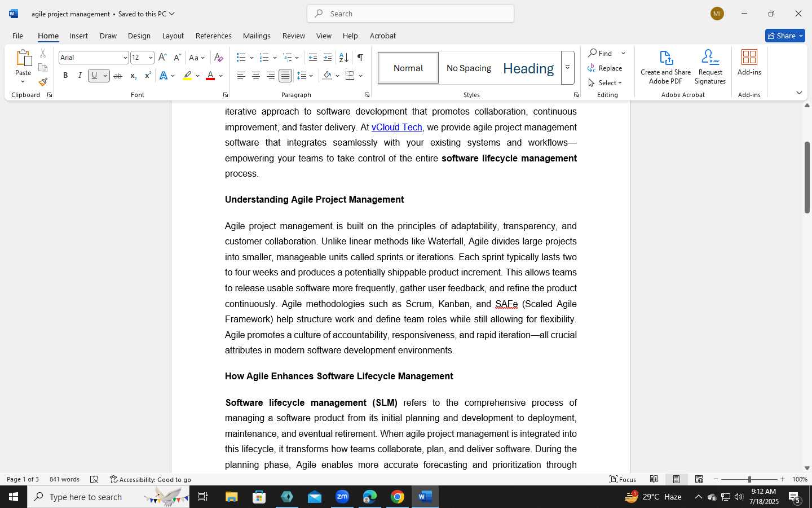Open Add-ins in ribbon
Viewport: 812px width, 508px height.
pos(749,63)
